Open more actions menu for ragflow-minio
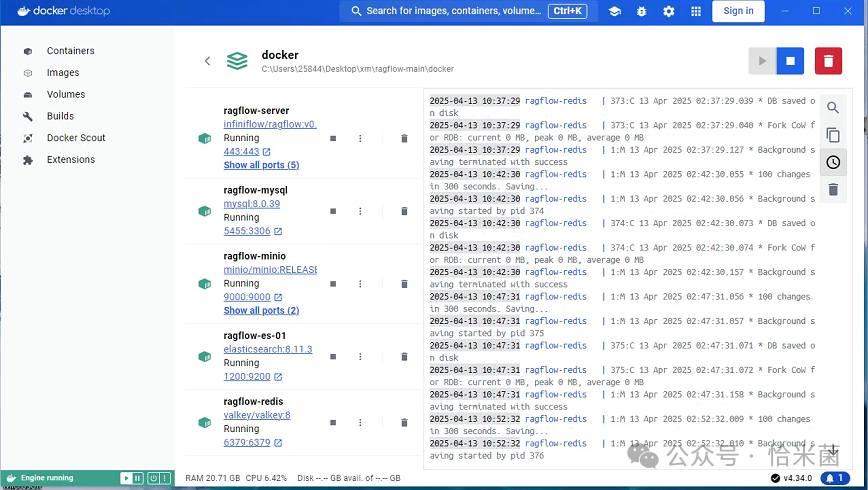Screen dimensions: 868x490 [x=360, y=284]
